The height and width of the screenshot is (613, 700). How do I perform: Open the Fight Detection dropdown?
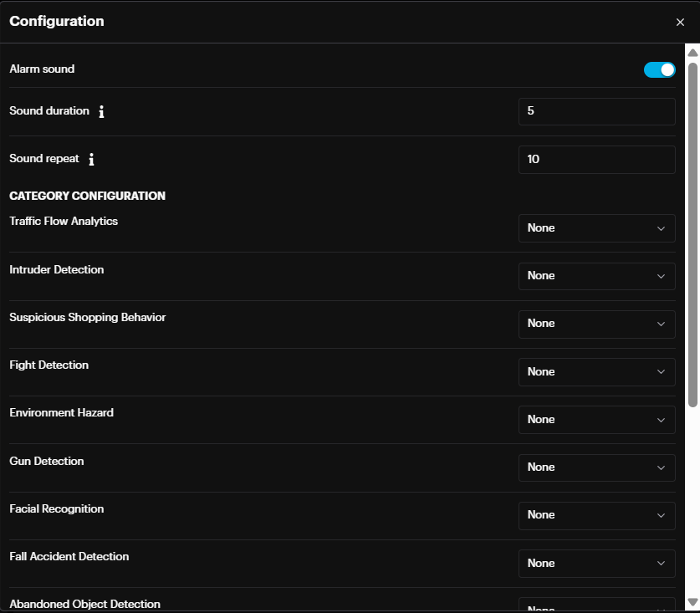tap(596, 371)
